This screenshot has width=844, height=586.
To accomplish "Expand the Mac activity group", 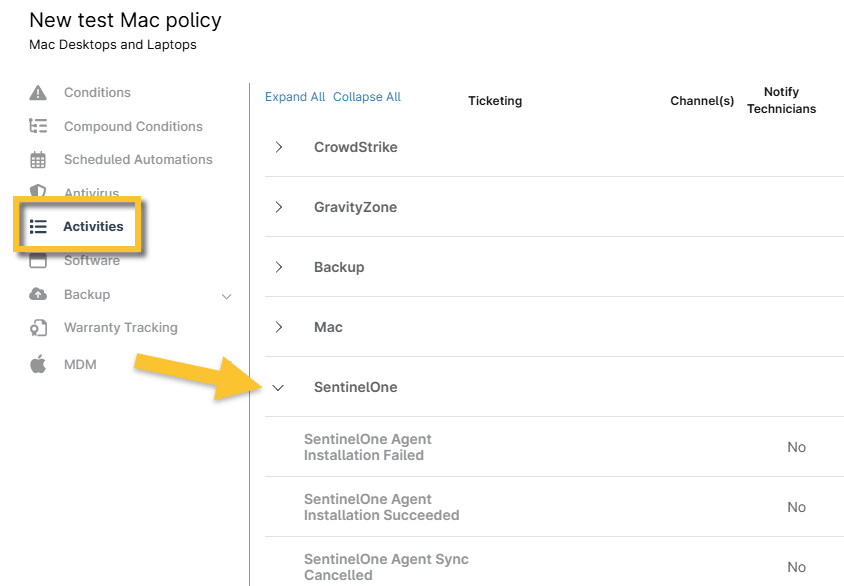I will point(279,327).
